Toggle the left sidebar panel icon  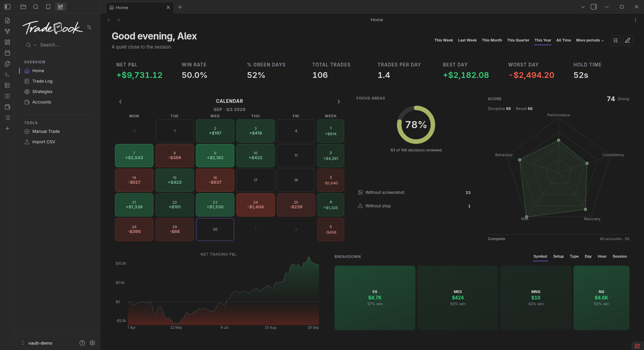tap(7, 7)
